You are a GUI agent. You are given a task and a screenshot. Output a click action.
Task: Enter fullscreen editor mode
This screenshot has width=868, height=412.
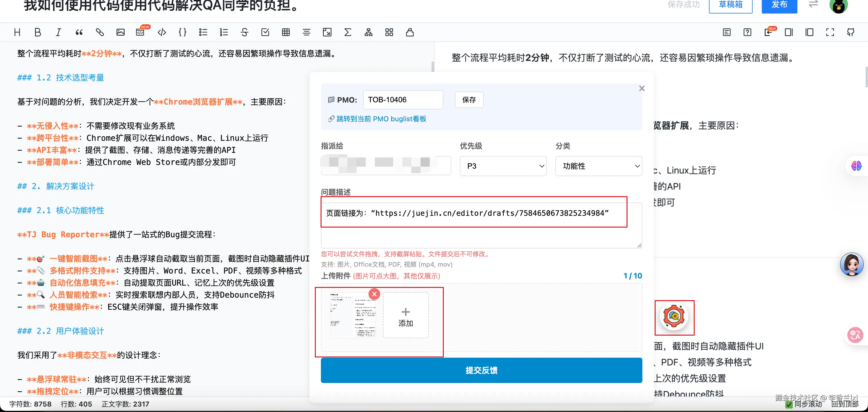click(x=830, y=32)
